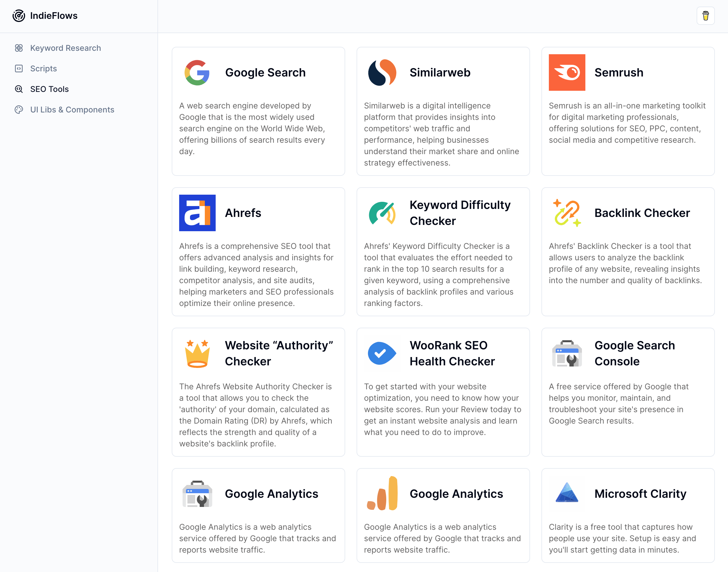The width and height of the screenshot is (728, 572).
Task: Click the Similarweb logo icon
Action: point(382,73)
